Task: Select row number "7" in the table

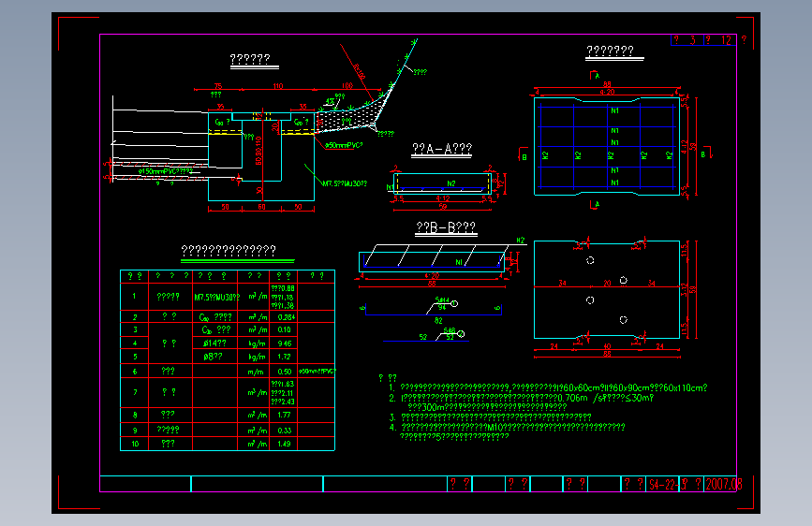Action: 135,392
